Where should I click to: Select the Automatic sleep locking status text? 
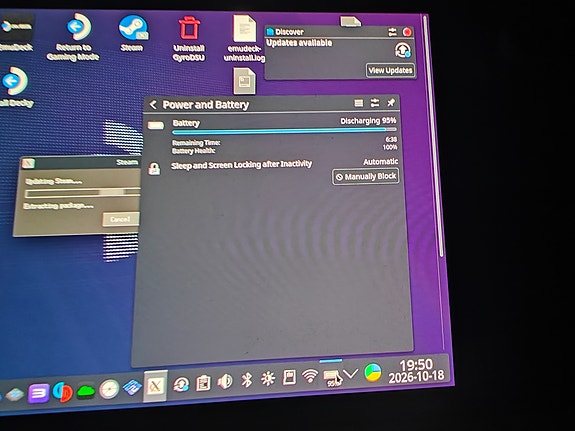(381, 161)
